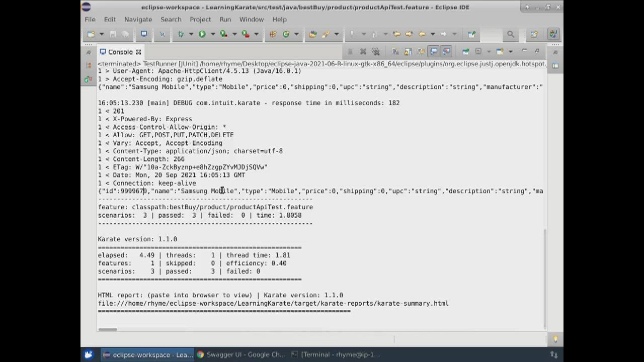This screenshot has height=362, width=644.
Task: Click the New Java Package icon
Action: (273, 34)
